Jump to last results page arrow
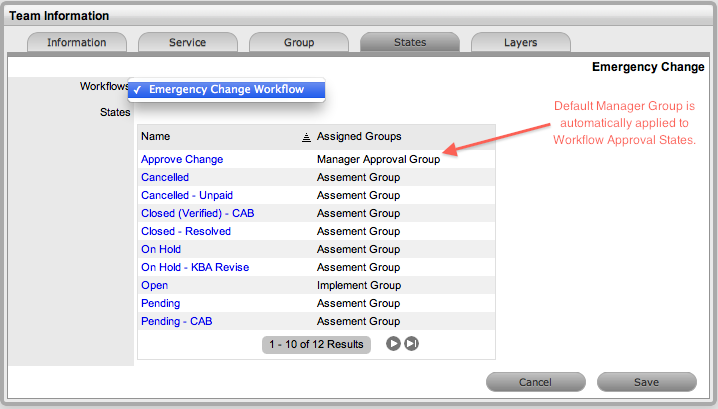This screenshot has height=409, width=718. (411, 344)
